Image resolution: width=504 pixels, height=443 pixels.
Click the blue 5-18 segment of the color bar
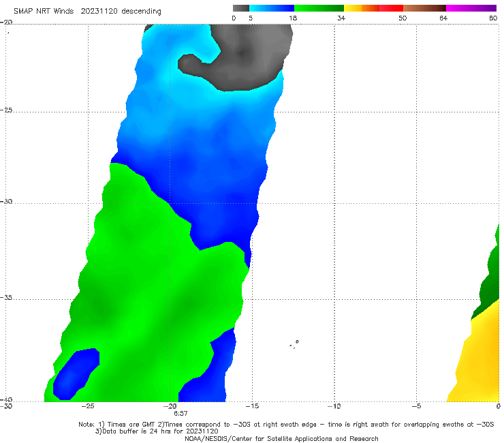272,8
